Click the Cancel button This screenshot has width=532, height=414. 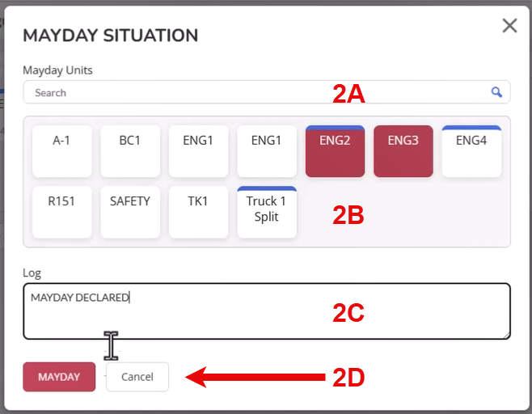(137, 377)
